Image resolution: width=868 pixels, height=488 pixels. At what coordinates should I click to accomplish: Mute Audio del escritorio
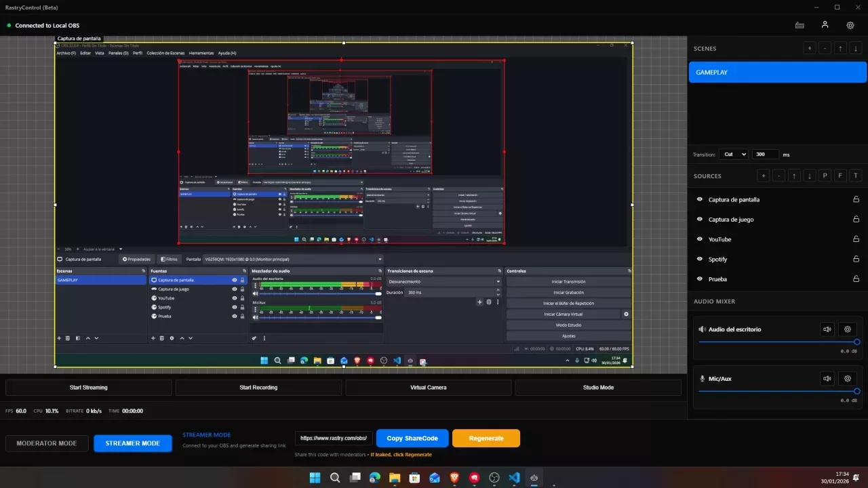[x=827, y=329]
